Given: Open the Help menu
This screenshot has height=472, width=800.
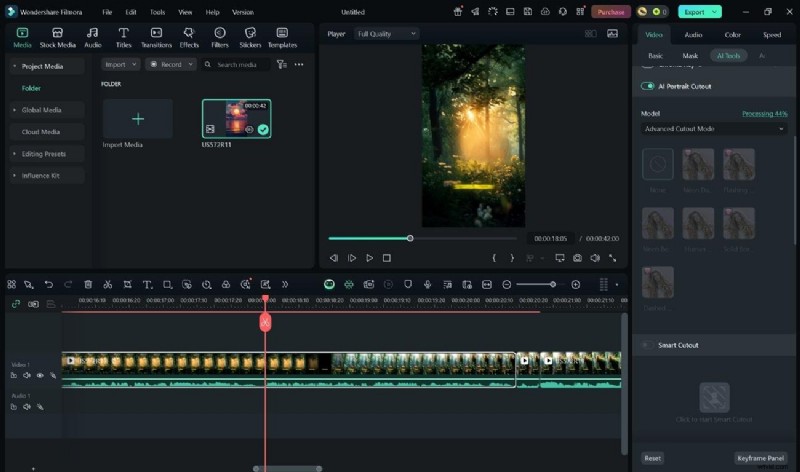Looking at the screenshot, I should click(212, 12).
